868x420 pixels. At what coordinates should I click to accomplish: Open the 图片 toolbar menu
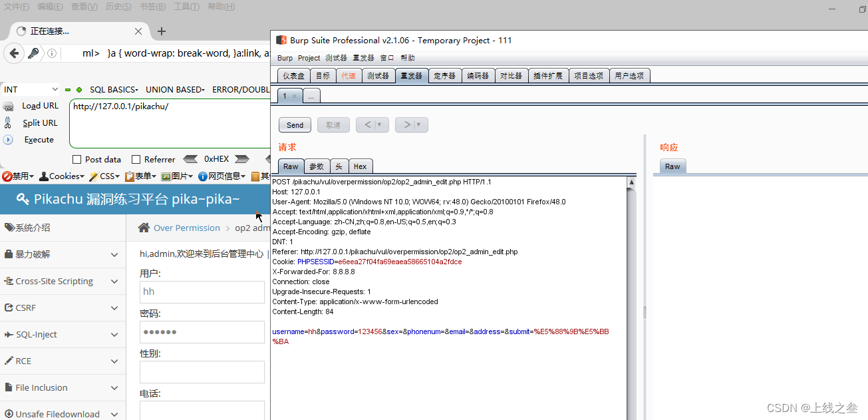[x=177, y=176]
